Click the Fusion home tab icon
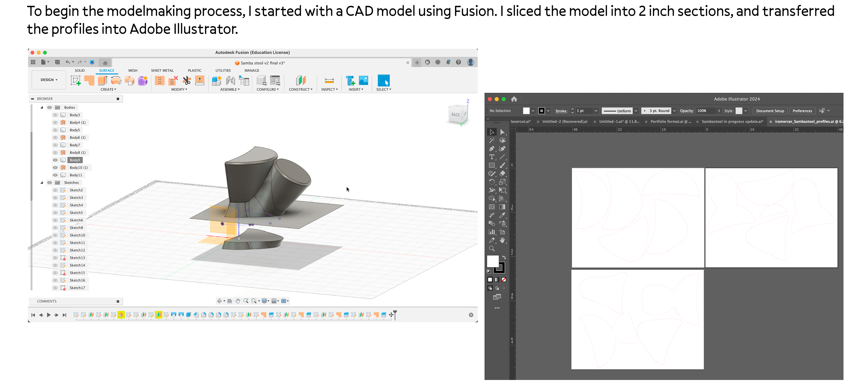Viewport: 868px width, 391px height. pos(105,63)
